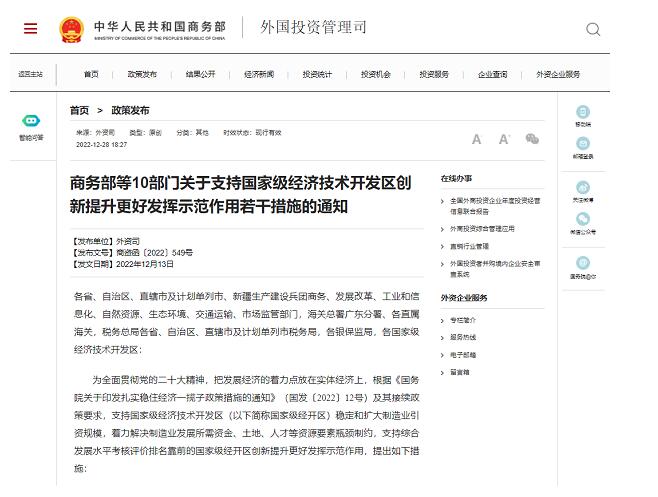Click the 关注微博 Weibo icon

point(582,188)
